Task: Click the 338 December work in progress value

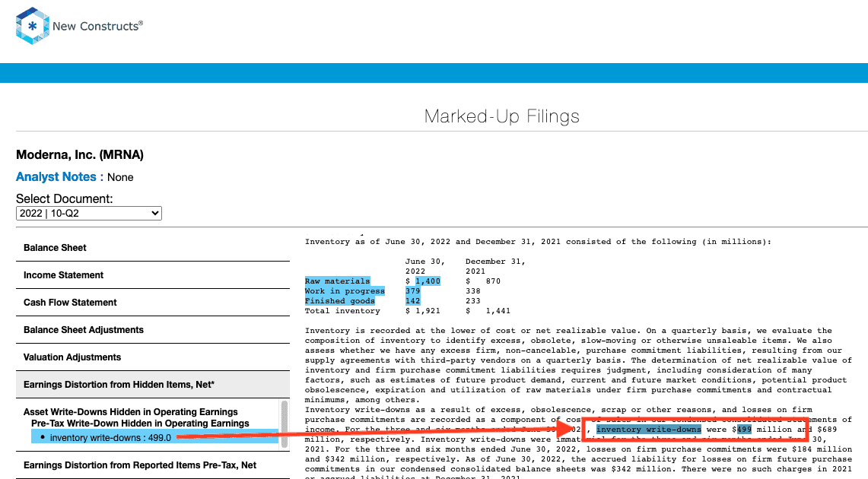Action: coord(472,291)
